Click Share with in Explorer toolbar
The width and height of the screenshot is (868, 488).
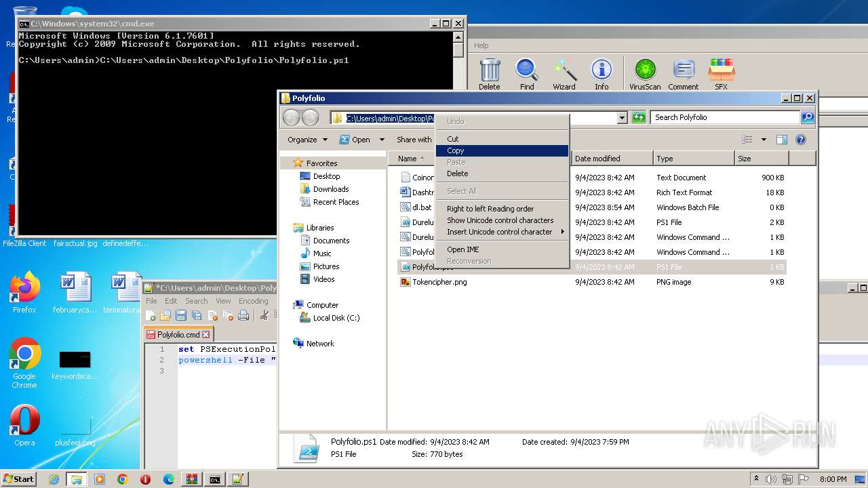click(x=414, y=140)
